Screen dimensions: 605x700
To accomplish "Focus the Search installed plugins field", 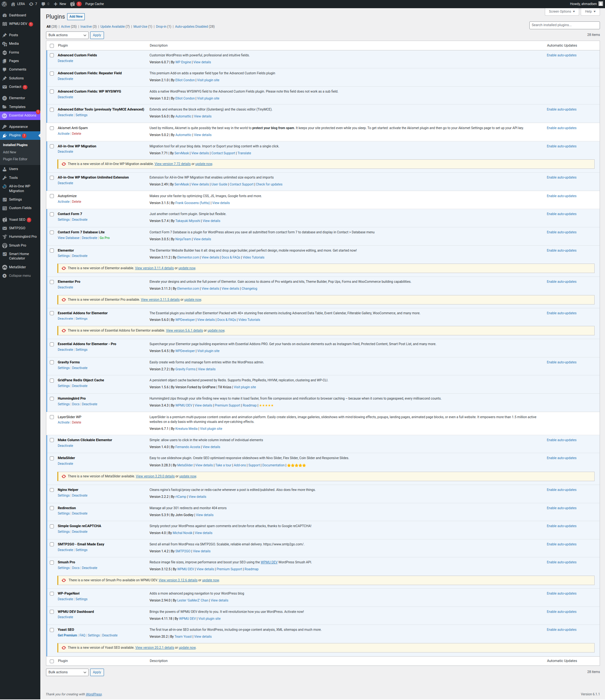I will point(564,25).
